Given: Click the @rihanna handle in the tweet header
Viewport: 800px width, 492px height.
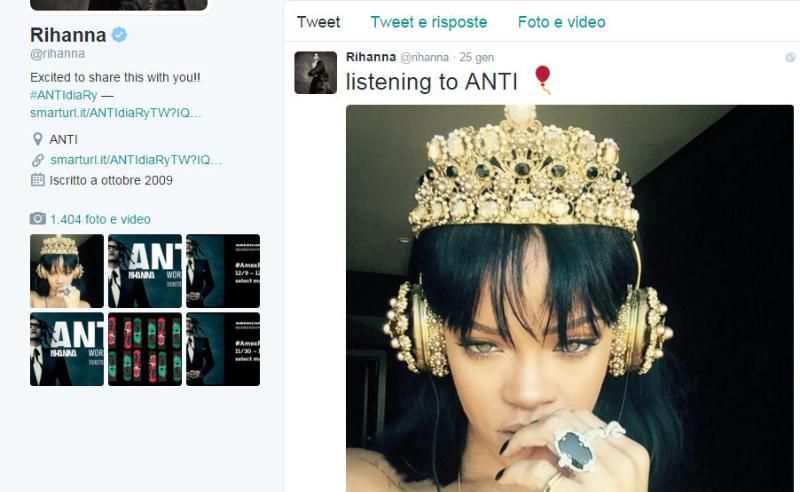Looking at the screenshot, I should (424, 57).
